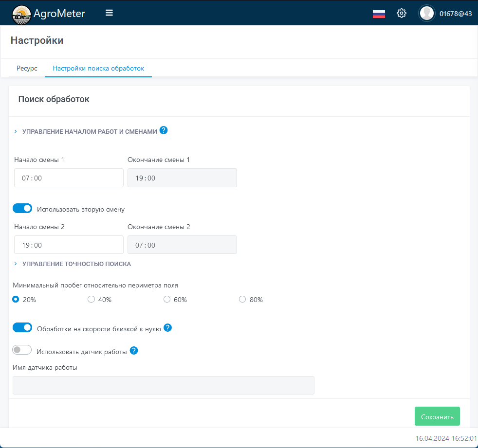This screenshot has width=478, height=448.
Task: Switch to the Ресурс tab
Action: pyautogui.click(x=27, y=69)
